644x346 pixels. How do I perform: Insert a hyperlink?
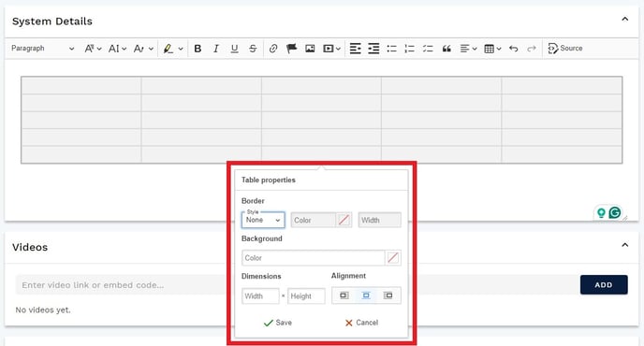[273, 49]
